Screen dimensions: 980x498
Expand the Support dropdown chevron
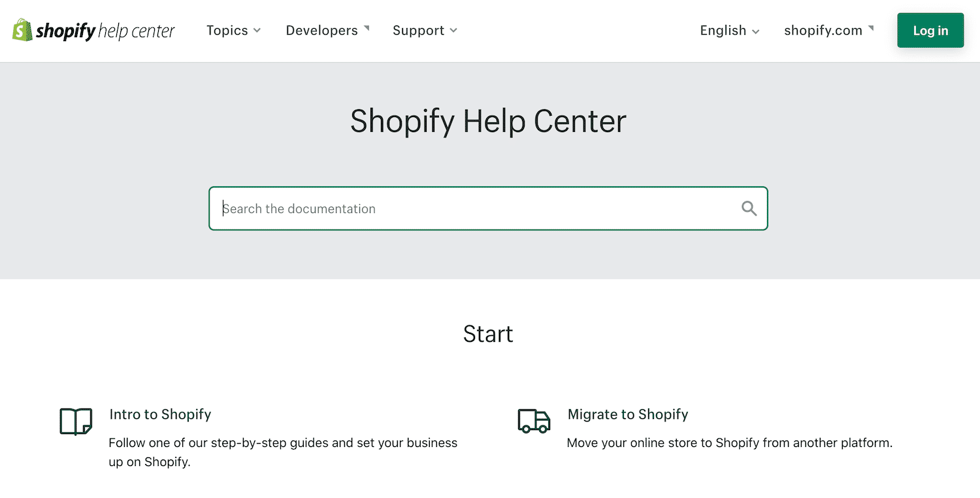pyautogui.click(x=453, y=31)
